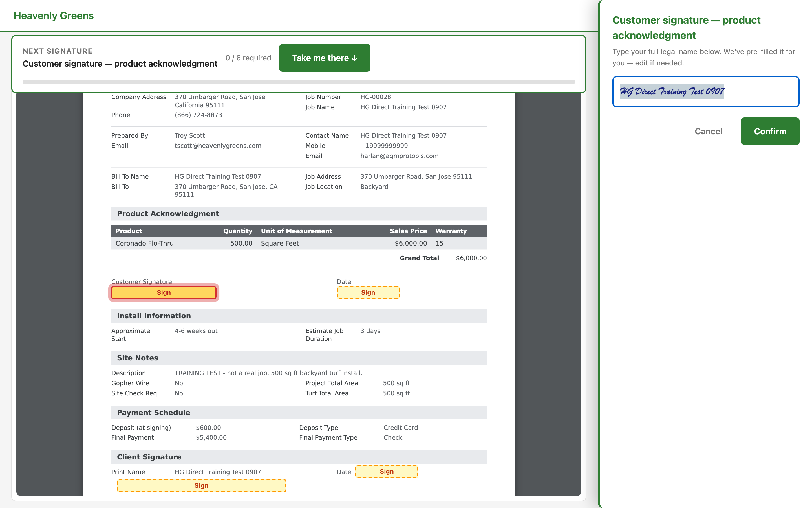Click the Bill To Name value
Image resolution: width=812 pixels, height=508 pixels.
(x=218, y=176)
